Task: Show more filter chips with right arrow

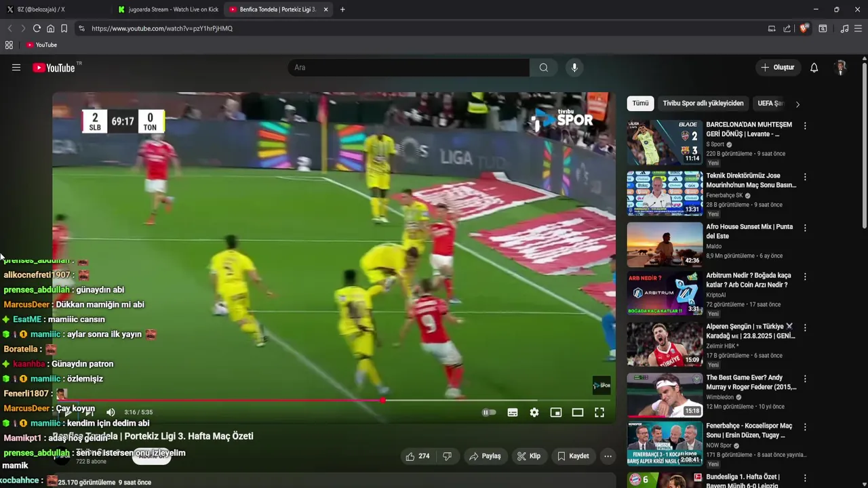Action: point(797,104)
